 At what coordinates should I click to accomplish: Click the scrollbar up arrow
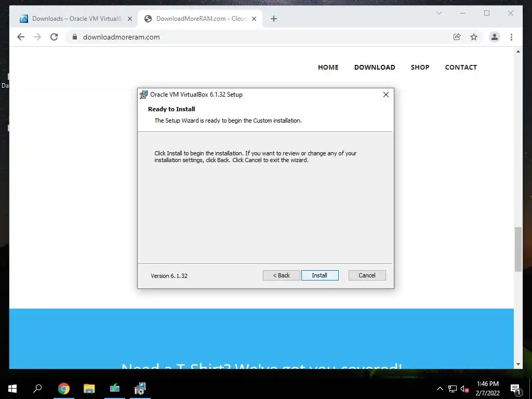518,51
